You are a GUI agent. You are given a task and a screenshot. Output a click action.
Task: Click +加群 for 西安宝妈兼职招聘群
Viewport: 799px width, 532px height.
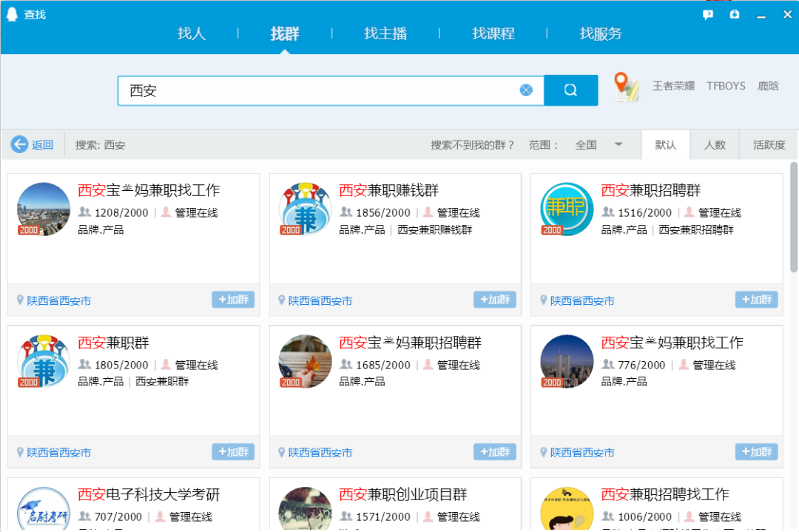click(494, 451)
